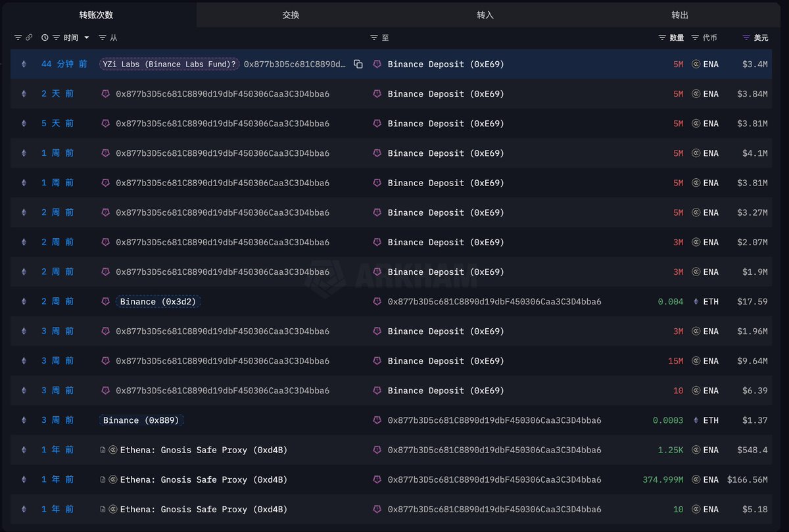Open the 44 分钟 前 transaction link
Screen dimensions: 789x532
click(x=64, y=64)
